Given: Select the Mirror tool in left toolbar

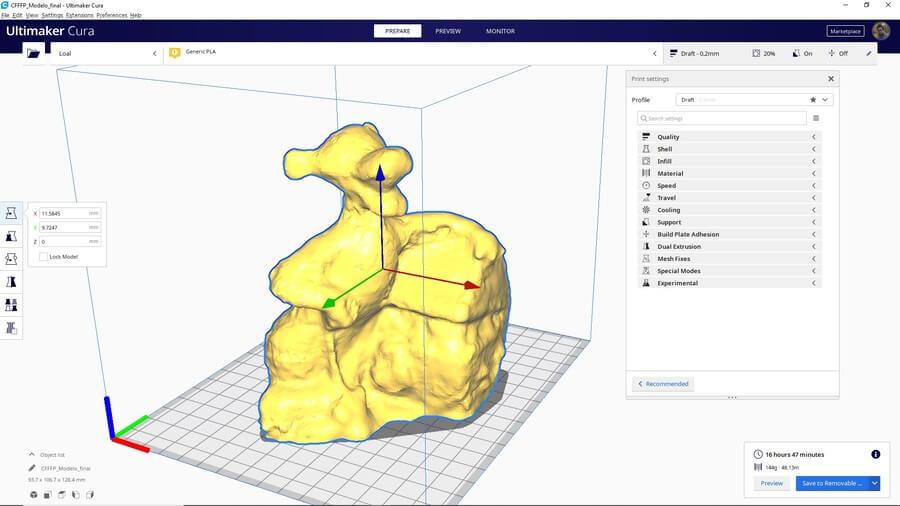Looking at the screenshot, I should click(11, 282).
